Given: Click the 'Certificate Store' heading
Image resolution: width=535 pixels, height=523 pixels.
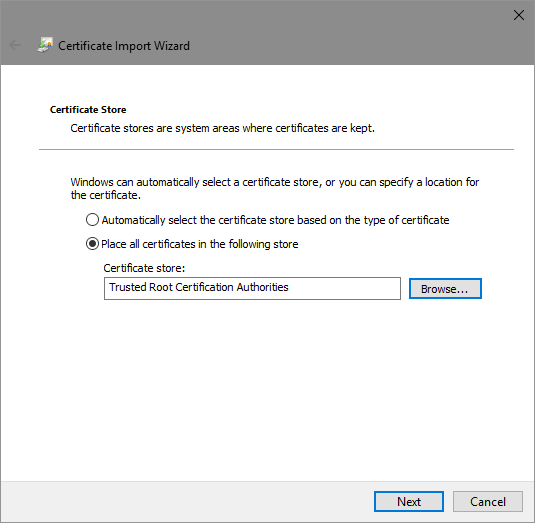Looking at the screenshot, I should [x=88, y=110].
